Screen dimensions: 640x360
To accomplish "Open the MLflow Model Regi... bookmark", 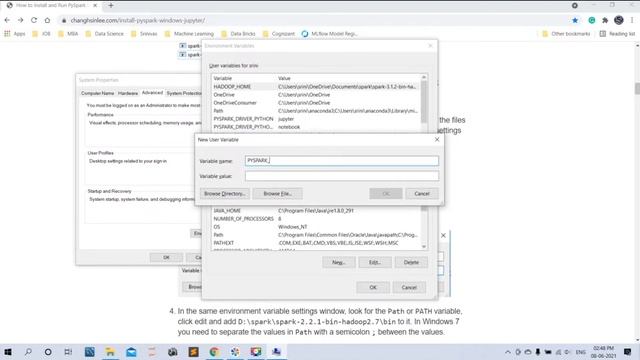I will click(x=329, y=34).
